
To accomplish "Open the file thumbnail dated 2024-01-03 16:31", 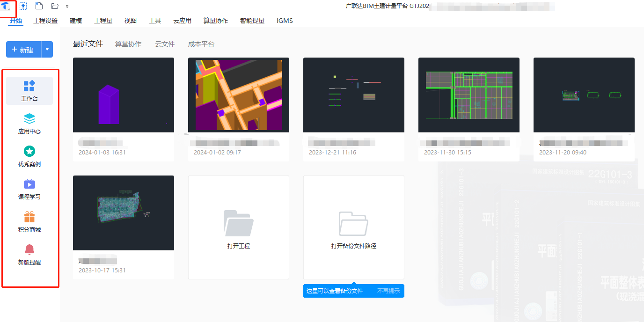I will [x=124, y=95].
